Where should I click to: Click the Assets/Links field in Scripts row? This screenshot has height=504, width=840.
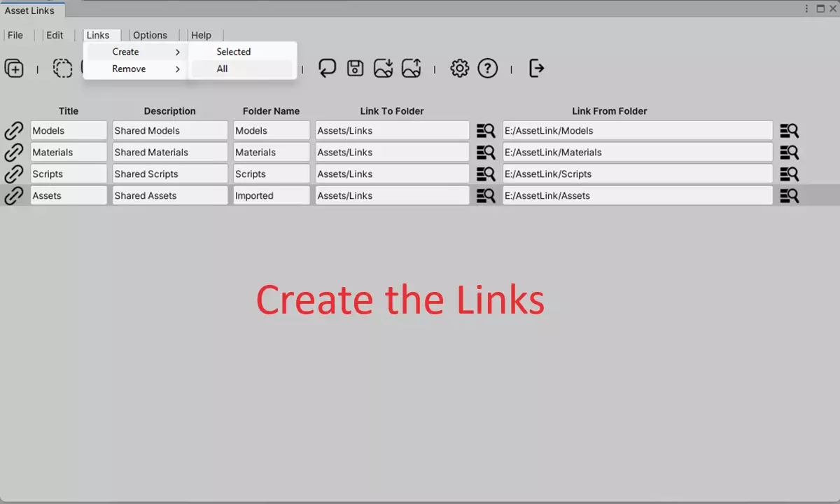pos(392,174)
